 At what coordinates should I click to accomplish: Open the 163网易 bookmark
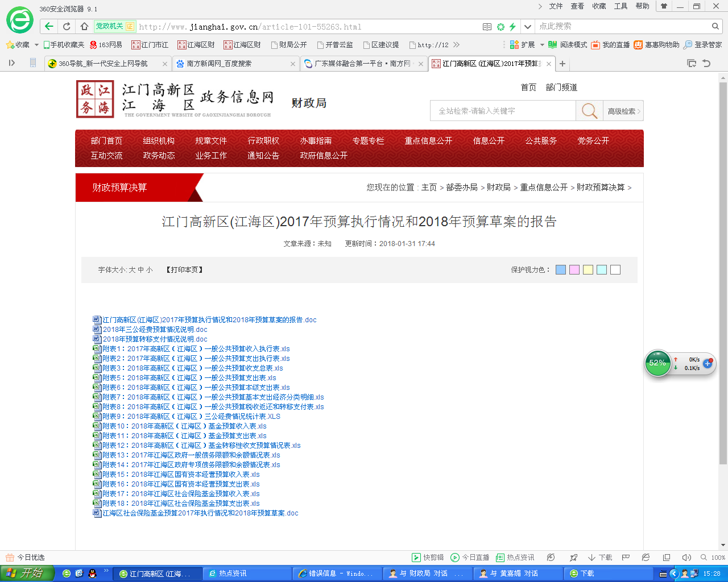point(106,45)
